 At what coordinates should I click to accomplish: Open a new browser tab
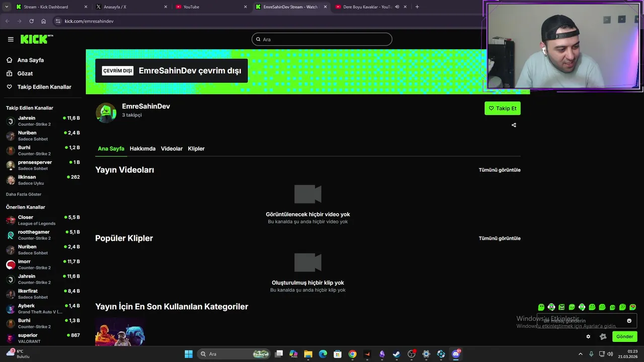click(417, 7)
